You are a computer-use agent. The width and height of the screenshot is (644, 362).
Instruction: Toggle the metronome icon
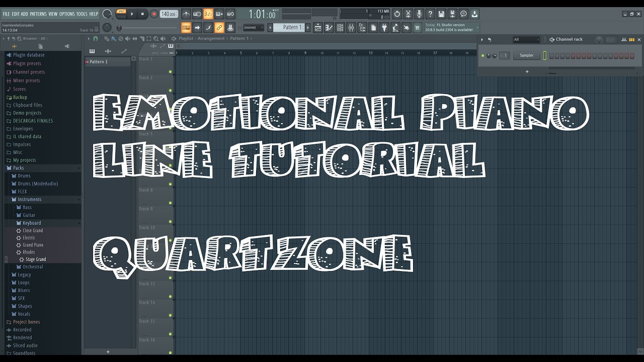[x=187, y=14]
